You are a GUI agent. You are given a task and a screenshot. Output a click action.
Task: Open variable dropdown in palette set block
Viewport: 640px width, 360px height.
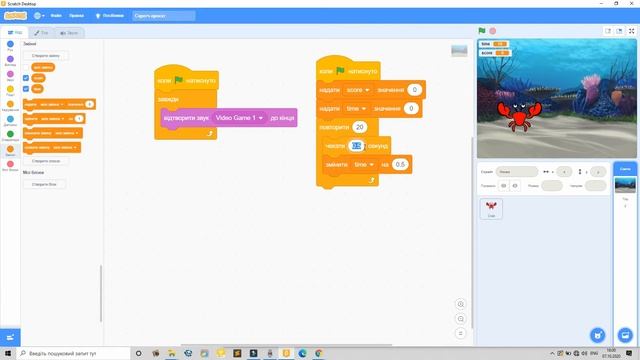point(51,104)
